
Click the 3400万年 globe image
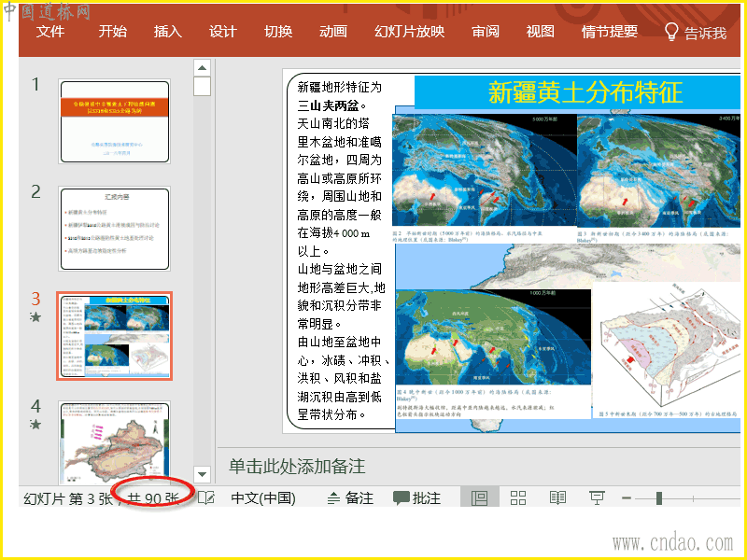pyautogui.click(x=659, y=170)
